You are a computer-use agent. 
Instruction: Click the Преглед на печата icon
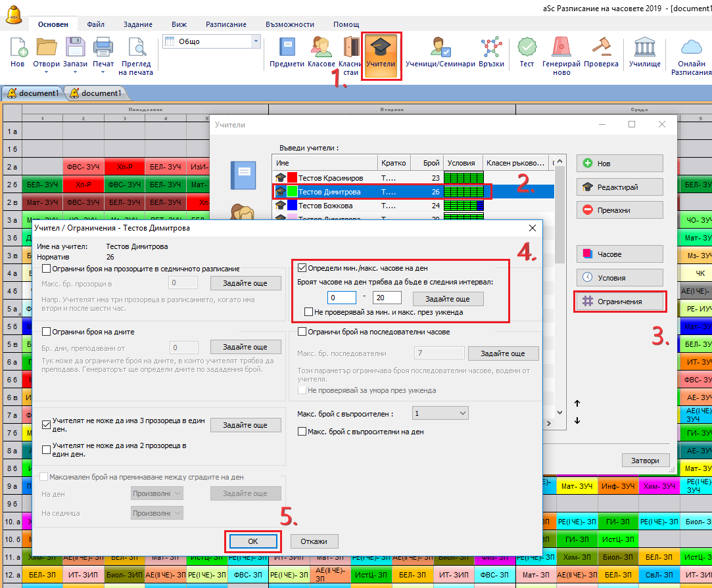tap(136, 55)
